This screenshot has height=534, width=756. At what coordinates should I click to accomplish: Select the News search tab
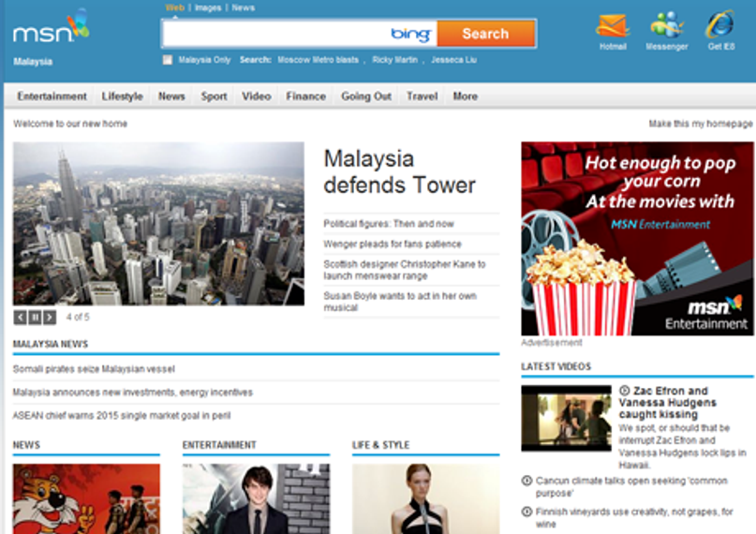tap(243, 7)
